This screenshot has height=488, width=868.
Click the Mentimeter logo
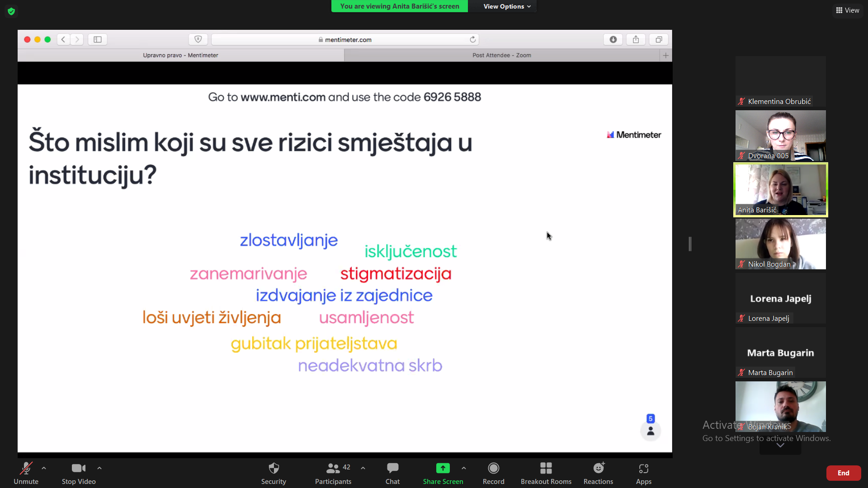pyautogui.click(x=634, y=135)
